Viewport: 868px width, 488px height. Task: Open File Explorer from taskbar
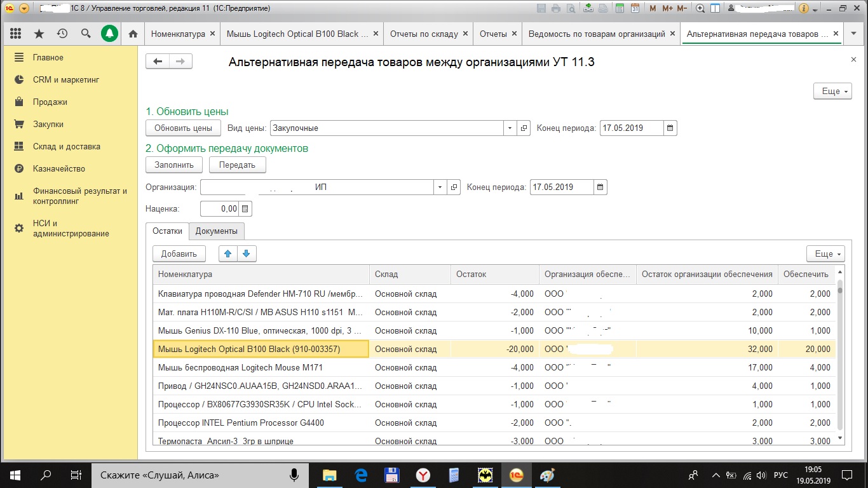329,475
